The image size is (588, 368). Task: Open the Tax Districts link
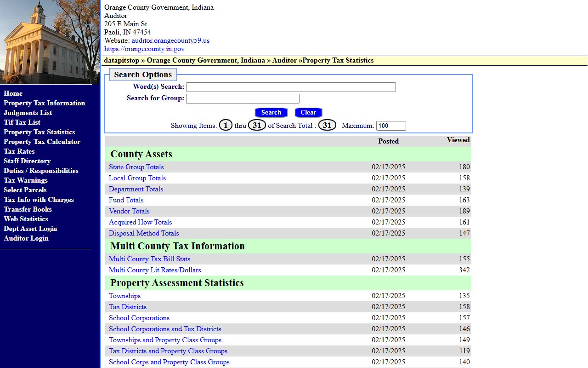click(128, 307)
